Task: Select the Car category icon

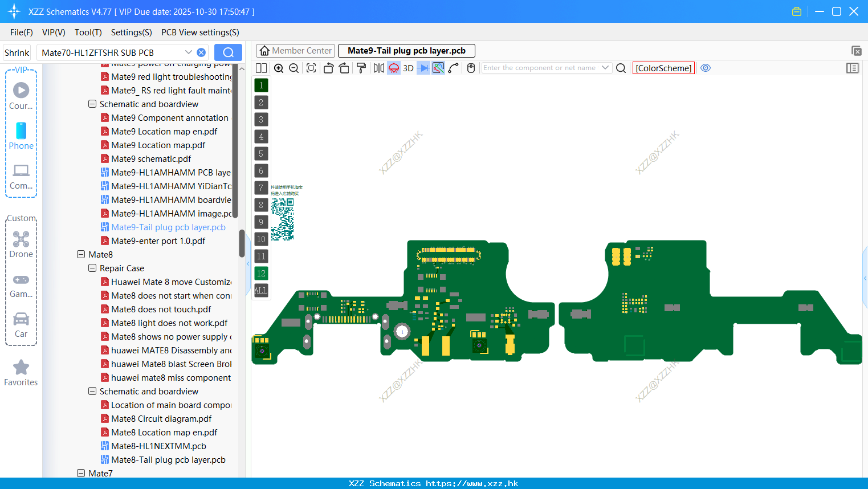Action: [x=21, y=319]
